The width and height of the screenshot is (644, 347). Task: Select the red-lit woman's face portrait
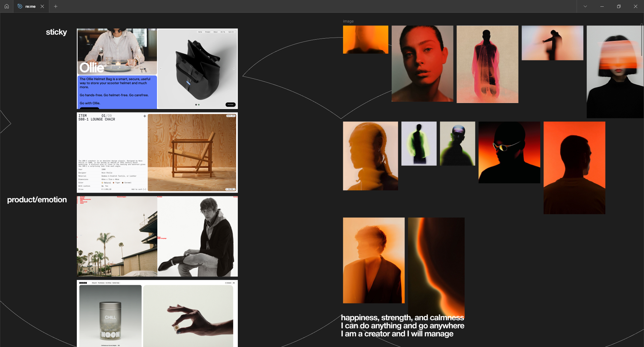click(x=422, y=64)
